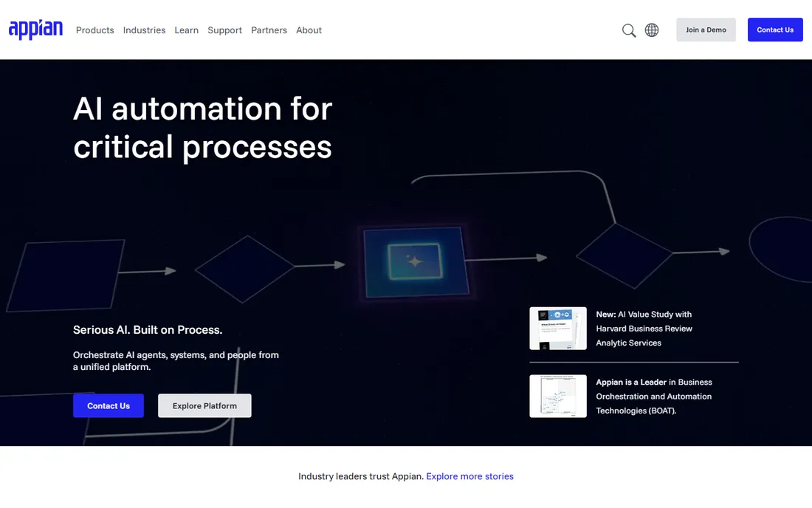Screen dimensions: 812x508
Task: Click Contact Us in the header
Action: coord(774,30)
